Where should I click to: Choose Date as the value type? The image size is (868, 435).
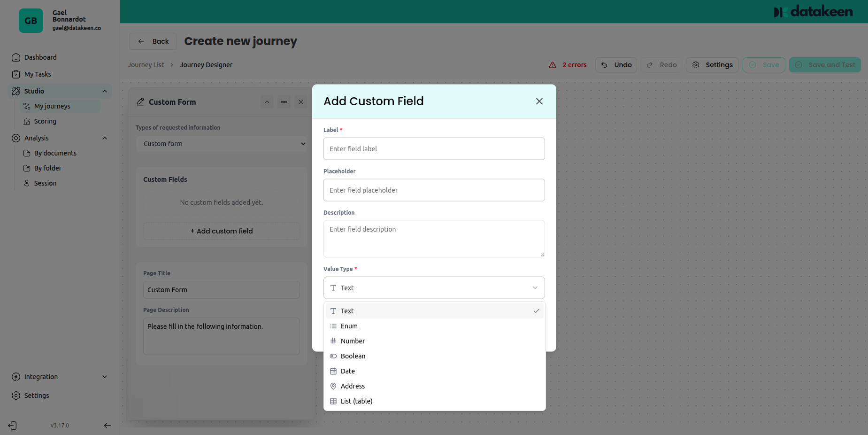[x=347, y=371]
